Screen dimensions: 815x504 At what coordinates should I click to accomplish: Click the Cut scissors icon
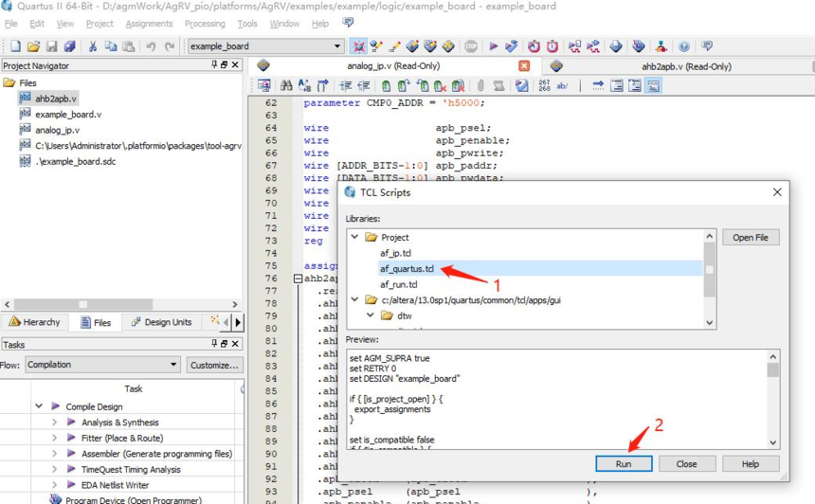93,46
